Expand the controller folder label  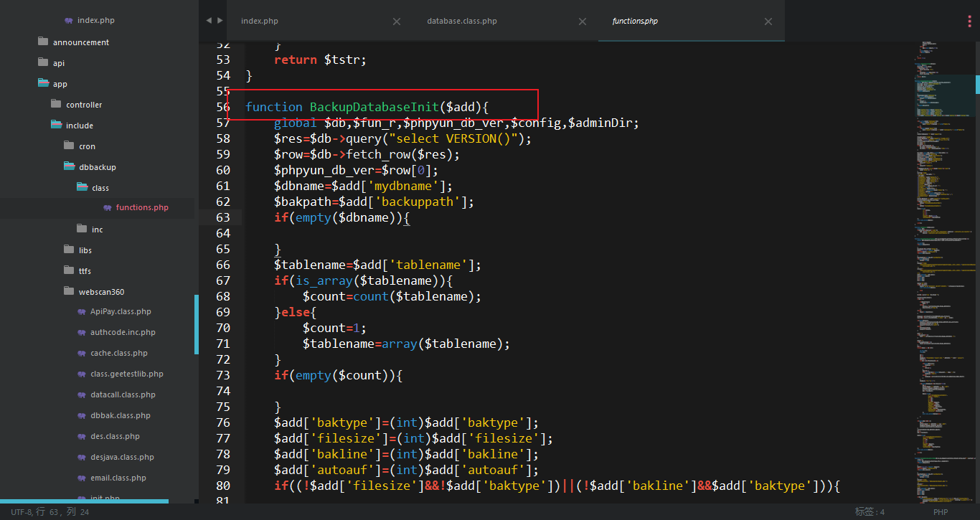pos(84,105)
